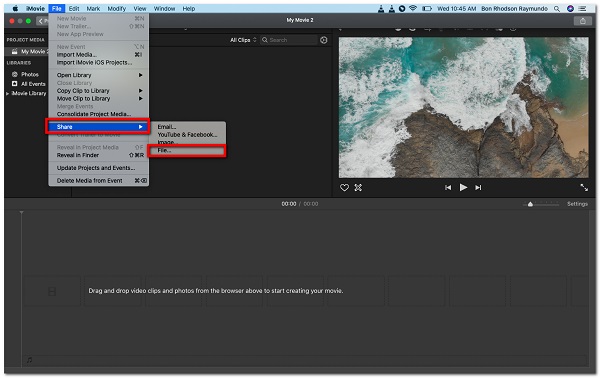Click the film strip placeholder icon

click(x=52, y=292)
